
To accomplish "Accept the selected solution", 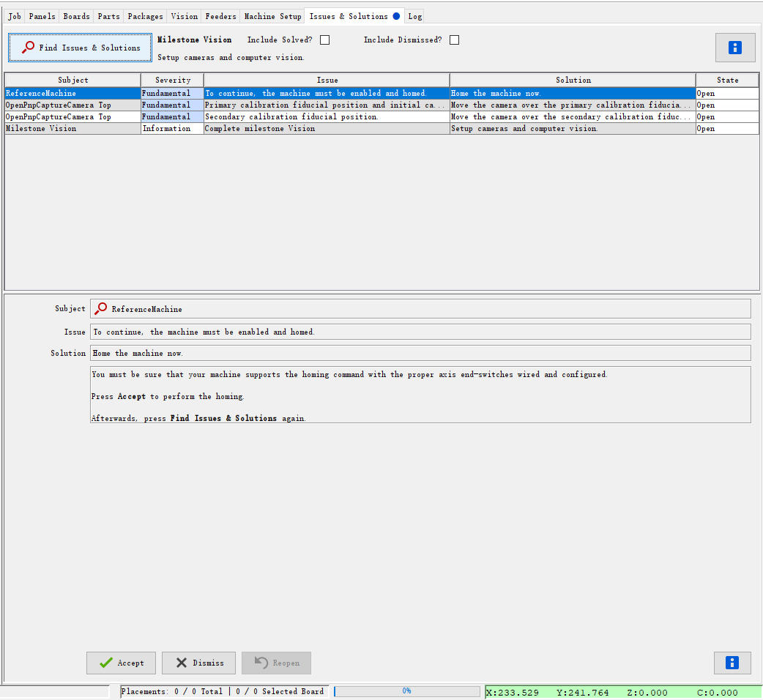I will tap(121, 663).
